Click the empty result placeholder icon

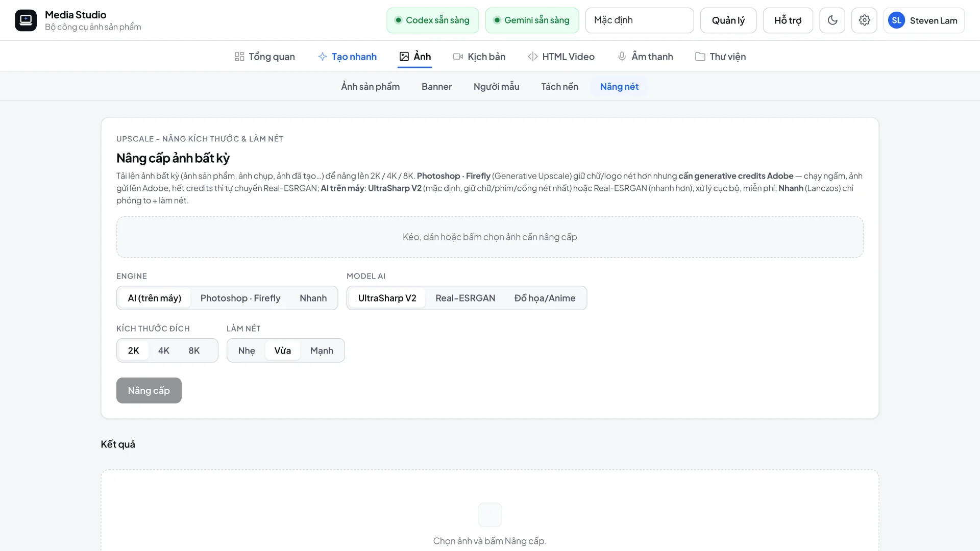[490, 515]
